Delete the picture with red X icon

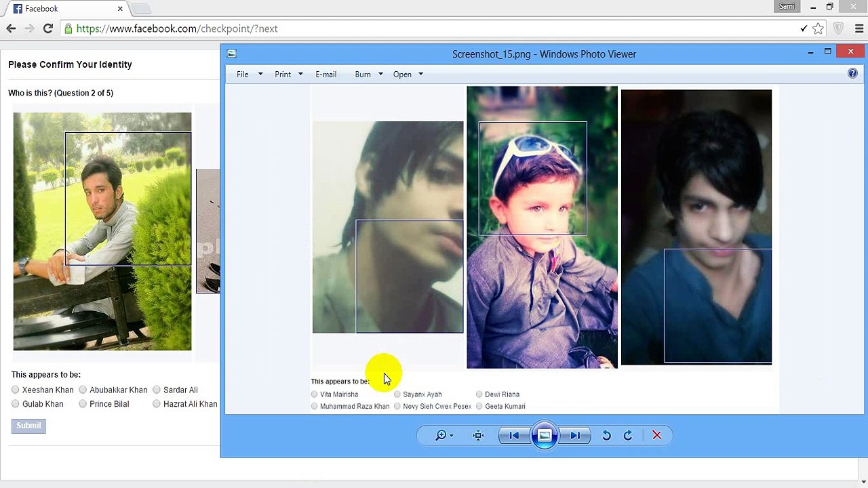click(x=656, y=435)
